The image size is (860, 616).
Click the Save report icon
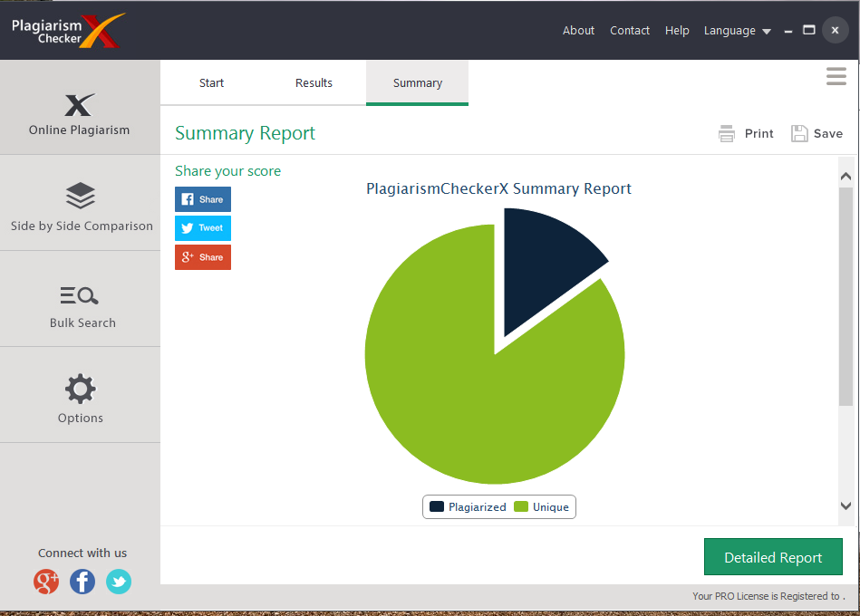pyautogui.click(x=799, y=133)
